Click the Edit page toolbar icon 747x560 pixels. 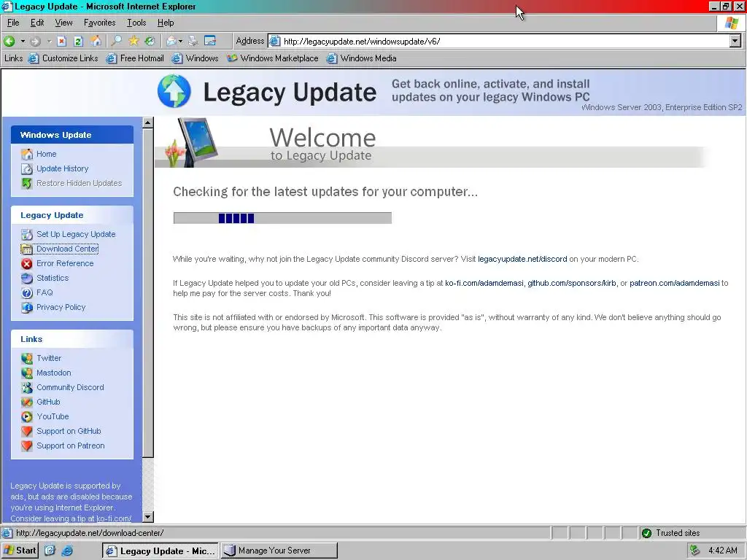click(210, 42)
